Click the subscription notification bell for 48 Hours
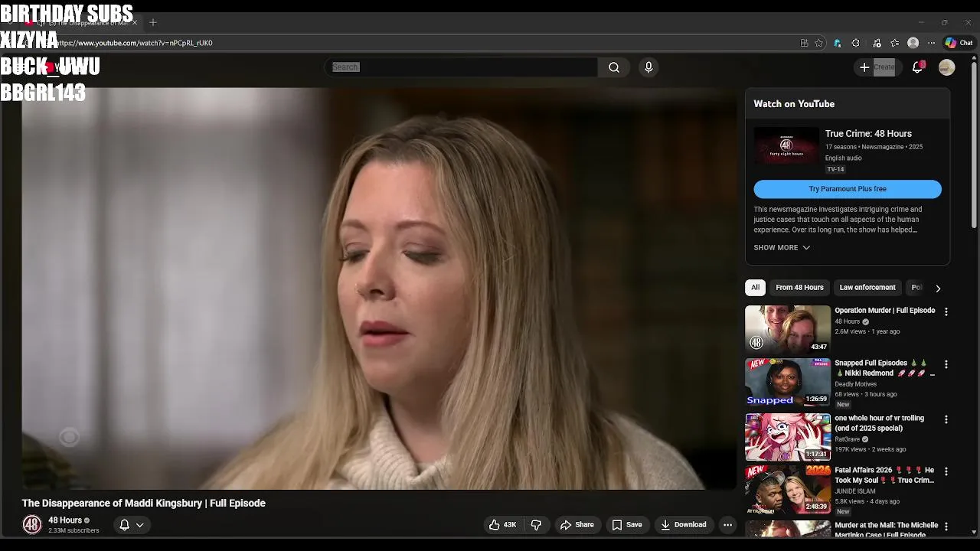980x551 pixels. [124, 525]
